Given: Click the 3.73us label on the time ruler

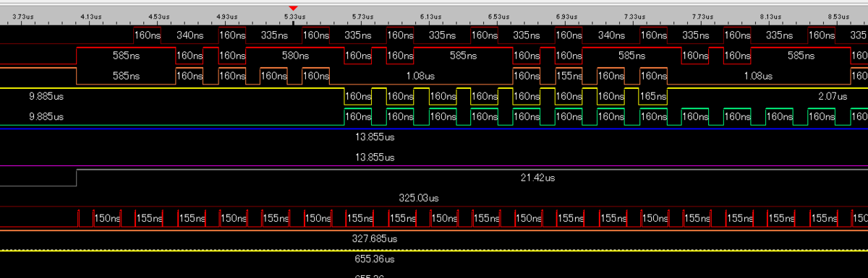Looking at the screenshot, I should (23, 16).
